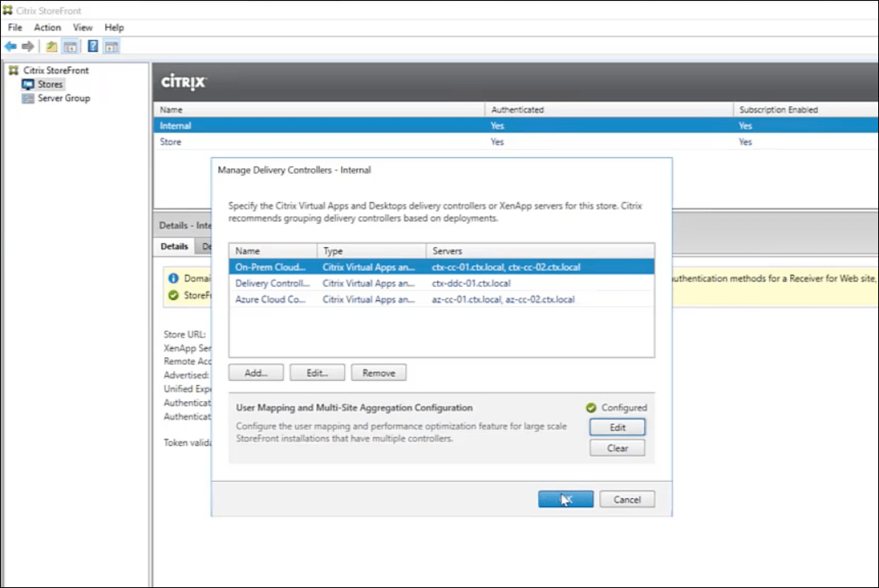Image resolution: width=879 pixels, height=588 pixels.
Task: Remove the selected delivery controller
Action: tap(378, 373)
